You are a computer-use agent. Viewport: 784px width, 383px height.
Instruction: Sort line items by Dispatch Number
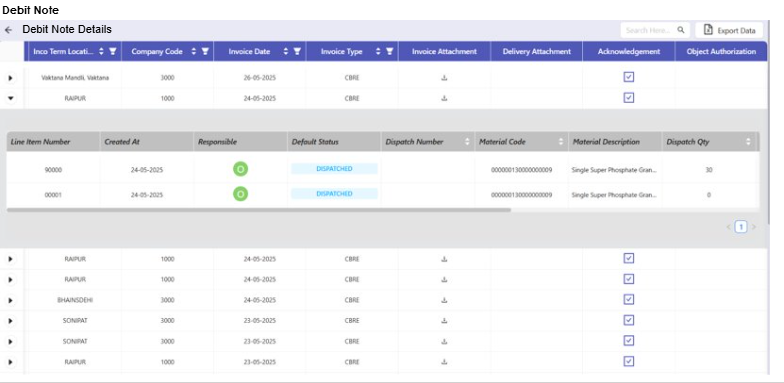coord(468,142)
